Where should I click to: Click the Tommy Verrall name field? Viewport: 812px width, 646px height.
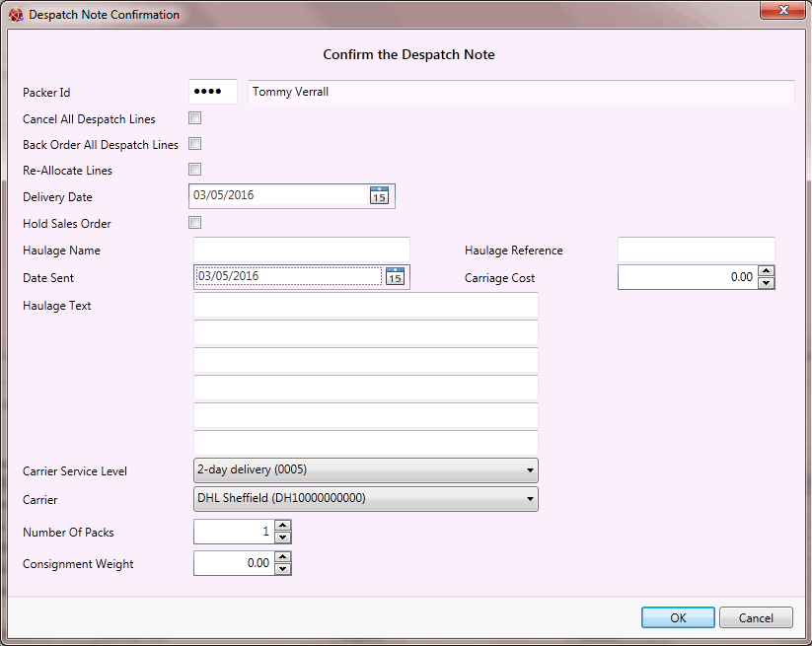coord(521,92)
